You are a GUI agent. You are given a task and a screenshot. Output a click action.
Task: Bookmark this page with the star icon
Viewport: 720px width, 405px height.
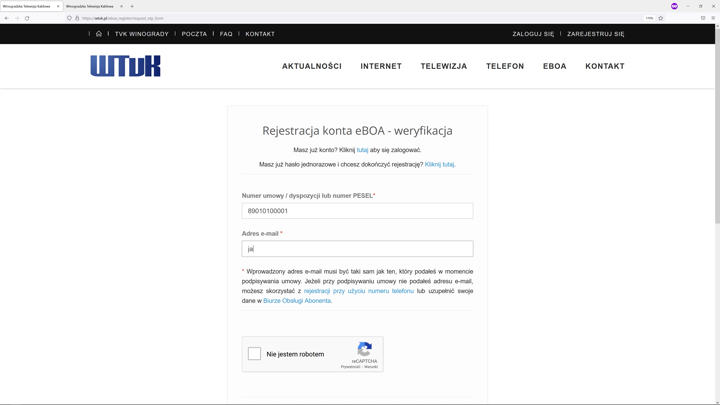(x=661, y=18)
